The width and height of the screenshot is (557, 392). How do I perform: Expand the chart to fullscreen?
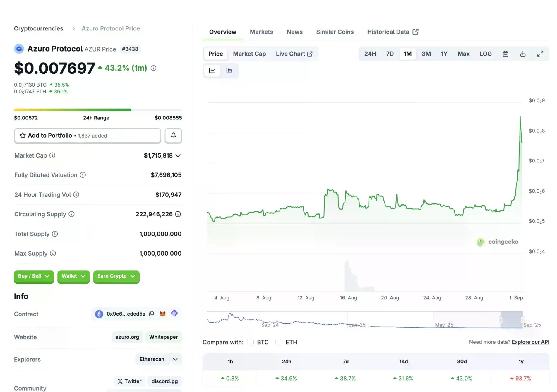pyautogui.click(x=540, y=54)
